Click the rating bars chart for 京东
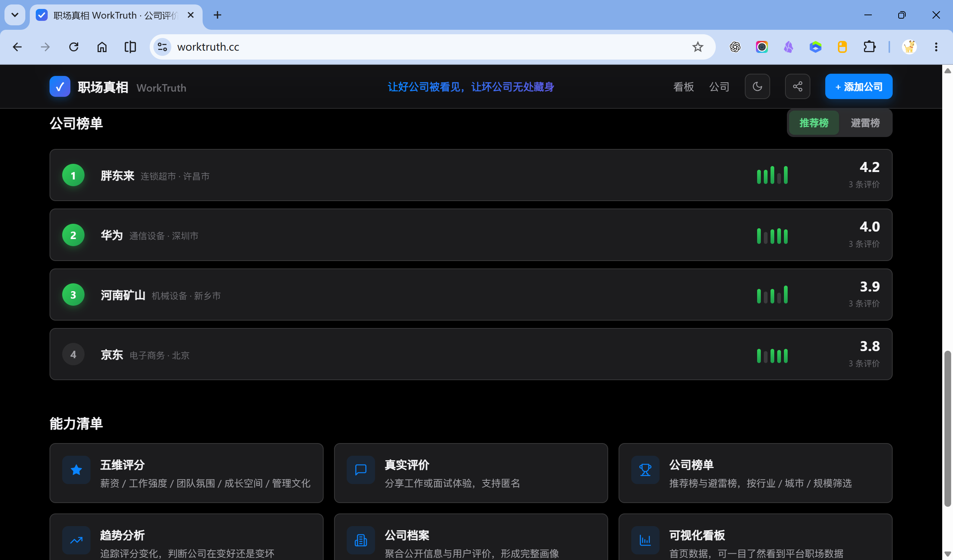Image resolution: width=953 pixels, height=560 pixels. (x=772, y=356)
